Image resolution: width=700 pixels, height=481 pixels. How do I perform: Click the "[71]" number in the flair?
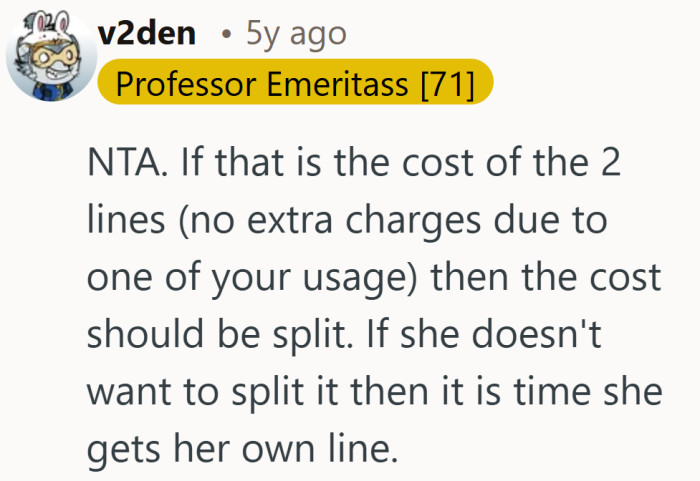tap(448, 84)
